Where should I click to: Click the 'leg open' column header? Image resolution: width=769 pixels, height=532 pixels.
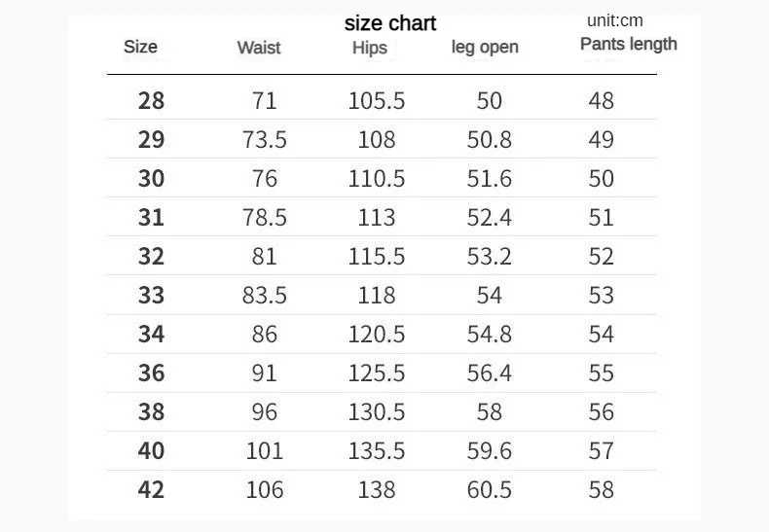tap(485, 47)
